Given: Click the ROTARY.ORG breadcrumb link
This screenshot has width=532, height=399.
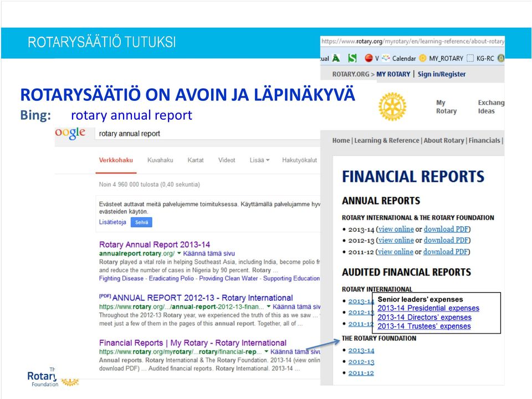Looking at the screenshot, I should [x=351, y=74].
